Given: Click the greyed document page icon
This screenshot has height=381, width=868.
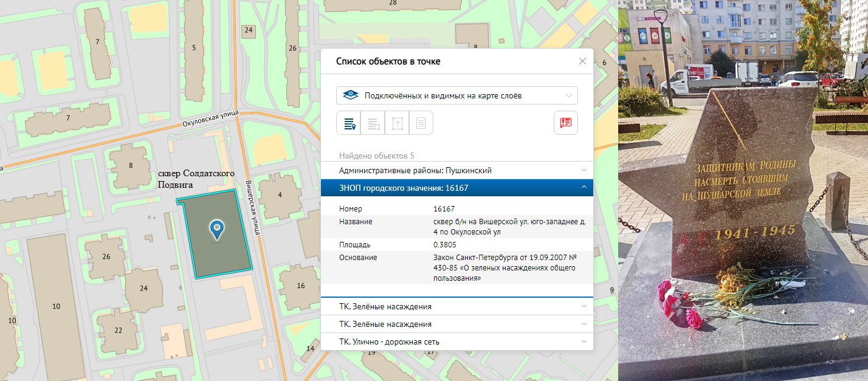Looking at the screenshot, I should (x=421, y=123).
